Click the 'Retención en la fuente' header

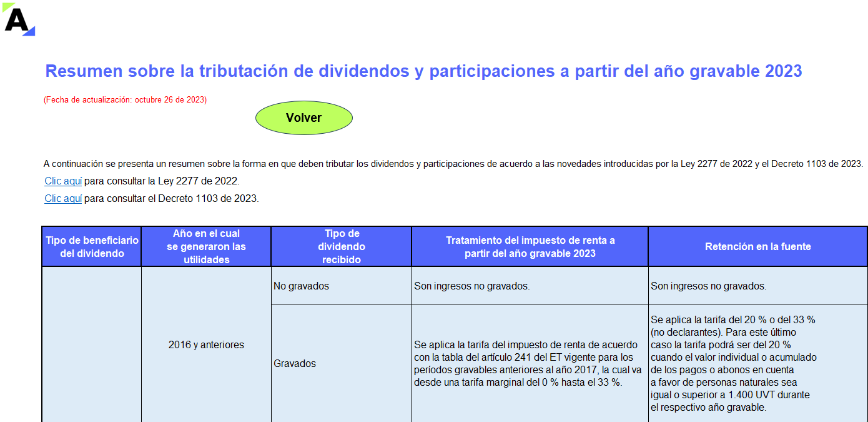(758, 247)
